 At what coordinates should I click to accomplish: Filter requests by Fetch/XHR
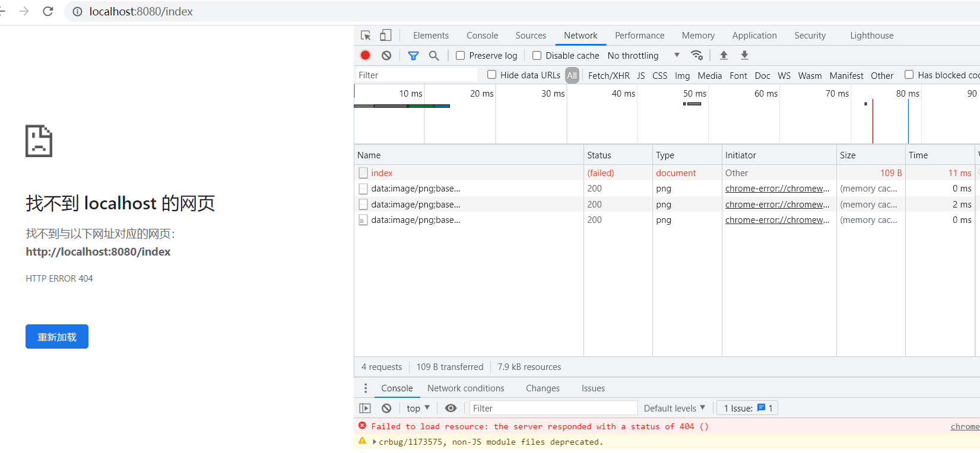(x=609, y=75)
